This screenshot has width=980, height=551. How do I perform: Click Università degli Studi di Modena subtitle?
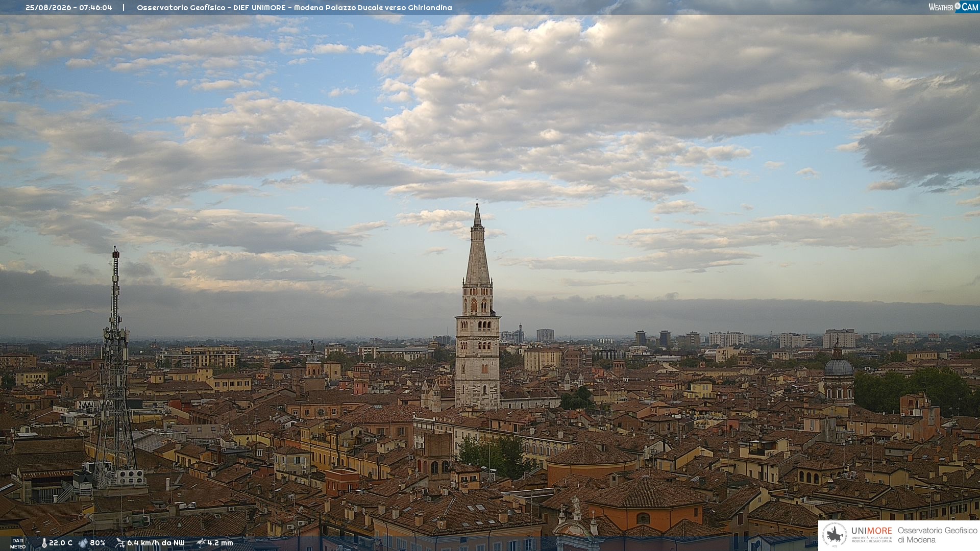[871, 540]
